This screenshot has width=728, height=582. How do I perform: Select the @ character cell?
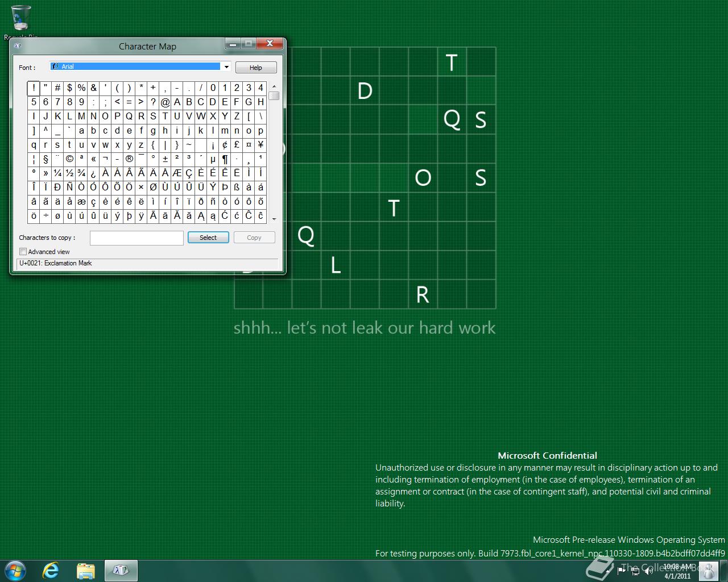pyautogui.click(x=165, y=102)
